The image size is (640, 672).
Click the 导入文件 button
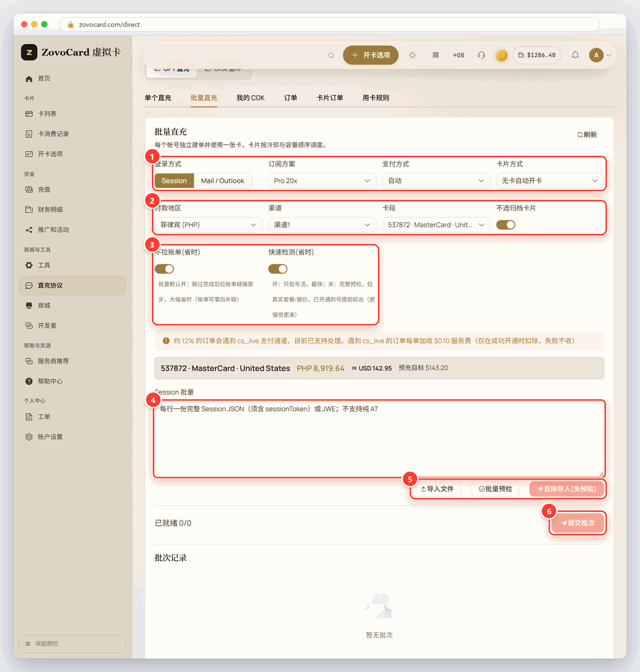point(437,489)
